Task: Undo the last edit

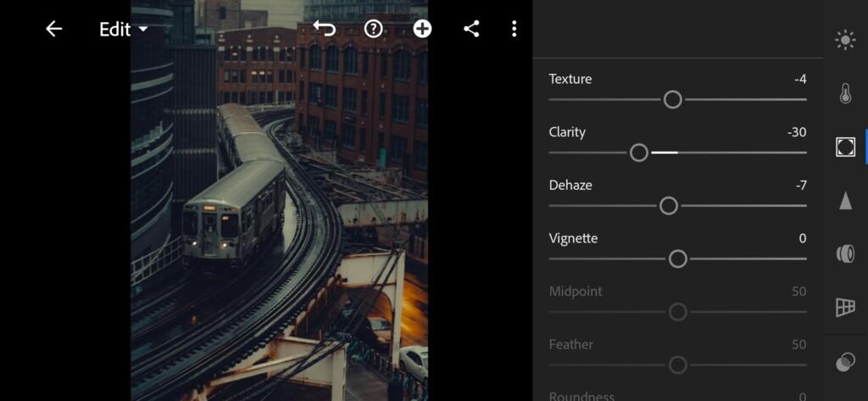Action: click(x=325, y=28)
